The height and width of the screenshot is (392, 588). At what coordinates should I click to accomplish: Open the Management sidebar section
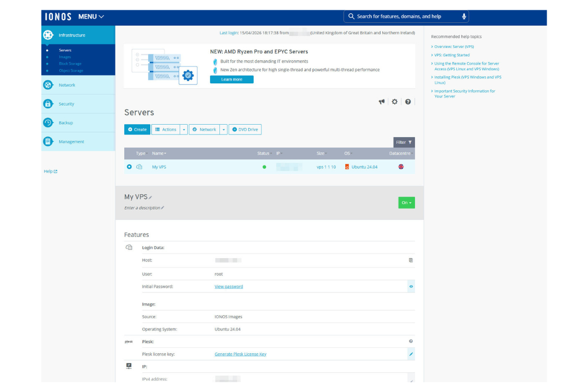coord(78,142)
